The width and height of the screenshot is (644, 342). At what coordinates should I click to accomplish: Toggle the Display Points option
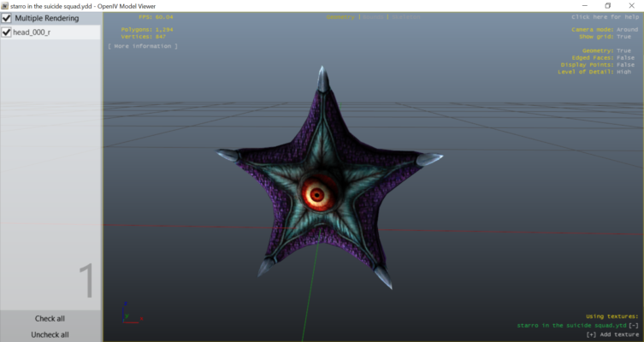point(623,64)
